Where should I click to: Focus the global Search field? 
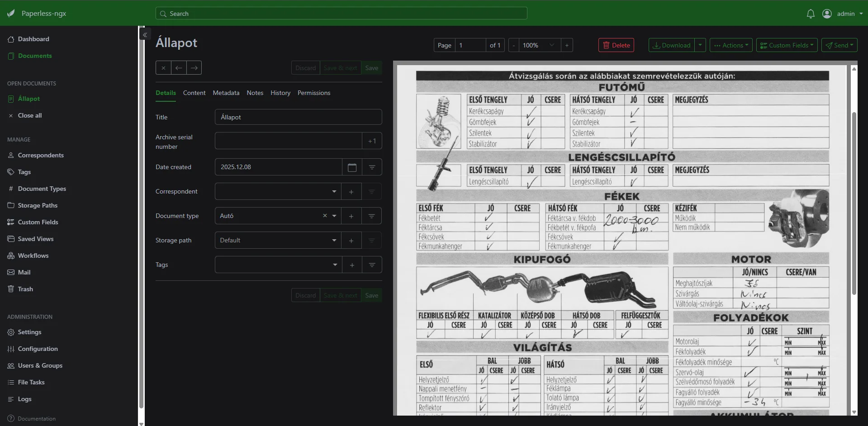point(342,14)
